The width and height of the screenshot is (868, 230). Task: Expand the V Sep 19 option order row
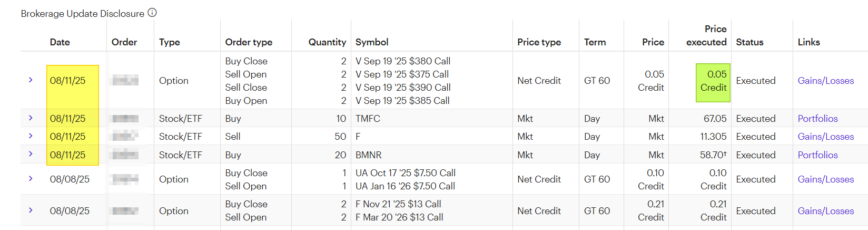pos(31,80)
